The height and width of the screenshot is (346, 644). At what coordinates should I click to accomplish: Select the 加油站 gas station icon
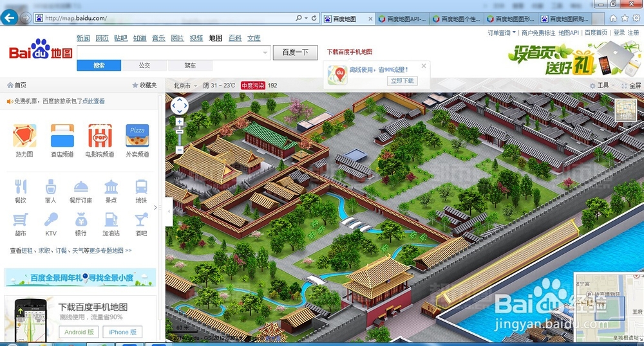coord(111,219)
